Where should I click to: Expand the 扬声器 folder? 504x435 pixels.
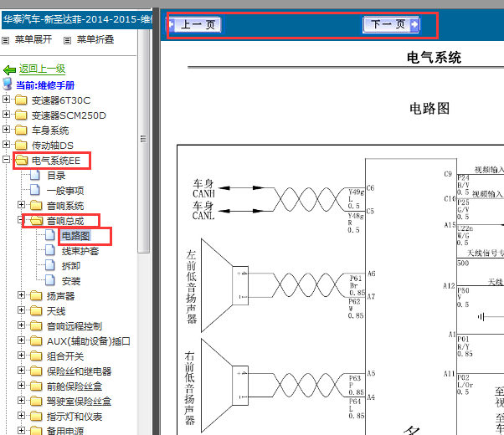(21, 295)
